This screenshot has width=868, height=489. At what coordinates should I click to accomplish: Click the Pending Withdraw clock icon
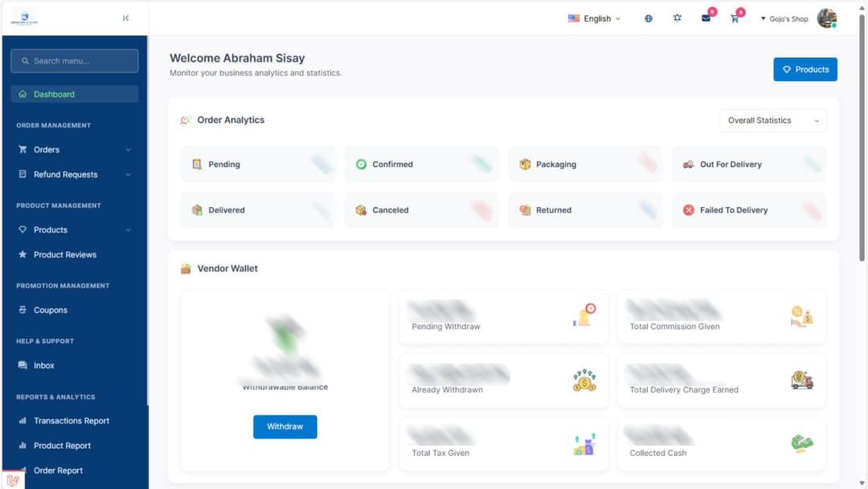pyautogui.click(x=584, y=315)
